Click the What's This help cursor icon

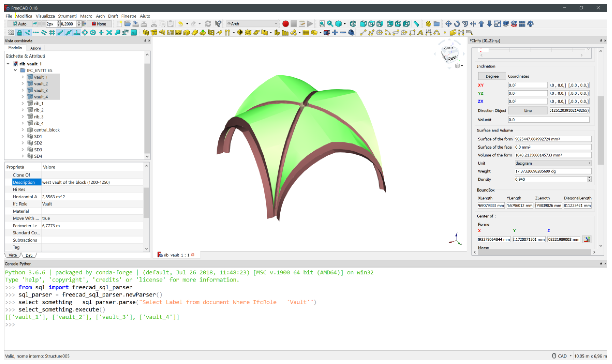pos(218,24)
